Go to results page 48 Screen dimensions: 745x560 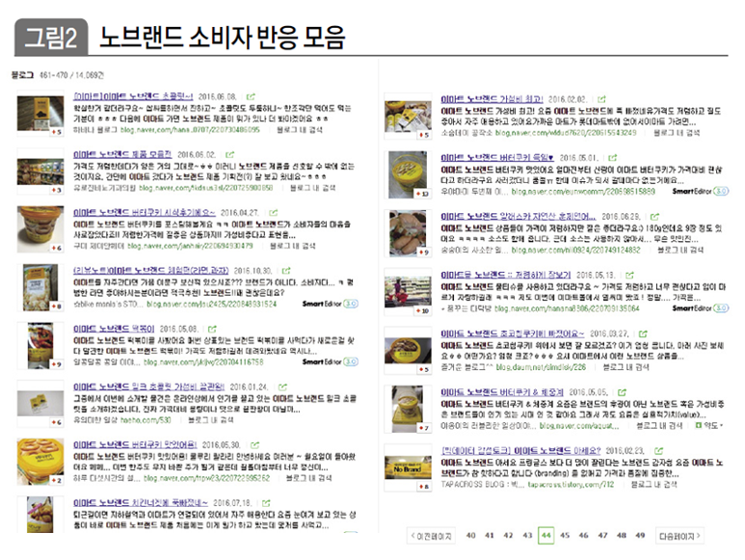[x=622, y=535]
